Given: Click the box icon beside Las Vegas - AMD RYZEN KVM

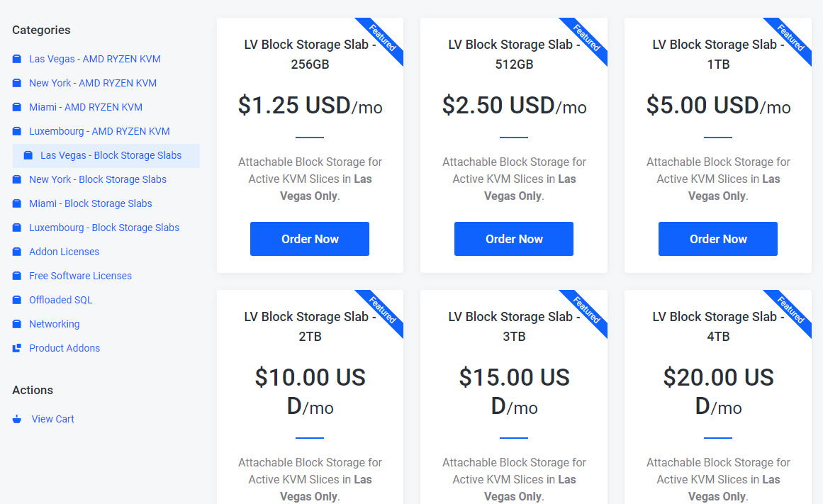Looking at the screenshot, I should [17, 59].
